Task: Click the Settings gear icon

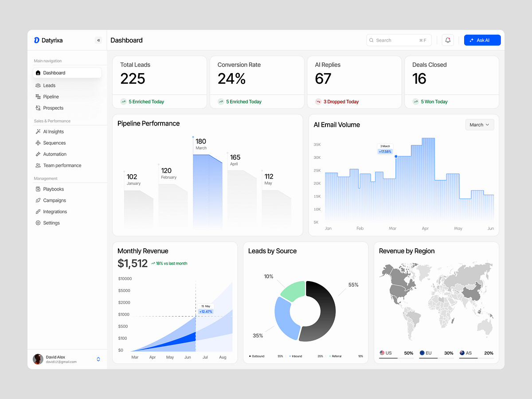Action: (x=38, y=223)
